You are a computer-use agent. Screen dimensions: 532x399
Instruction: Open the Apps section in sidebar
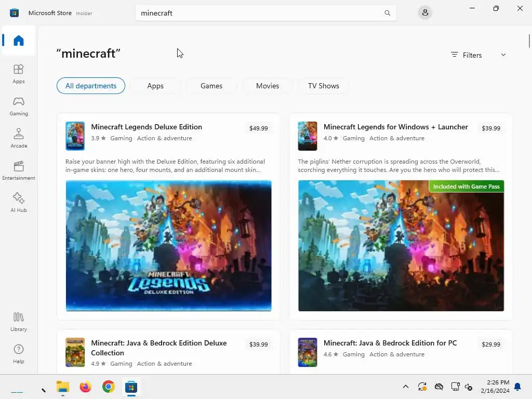tap(19, 74)
